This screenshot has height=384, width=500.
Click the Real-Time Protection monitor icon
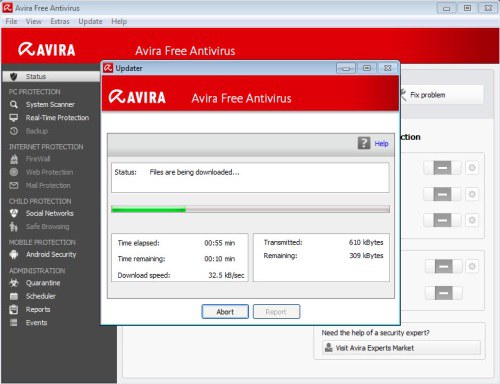pyautogui.click(x=14, y=118)
